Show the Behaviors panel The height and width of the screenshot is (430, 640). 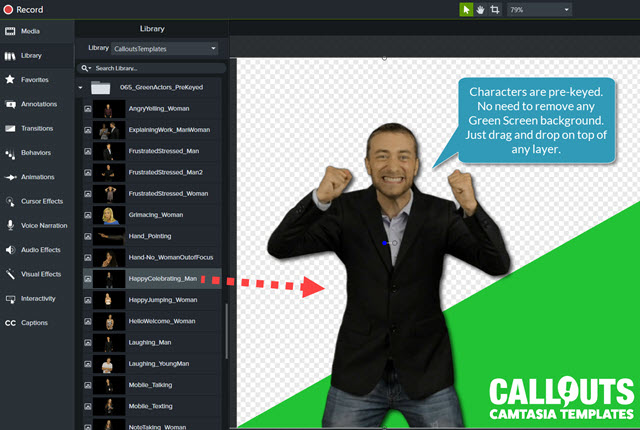(36, 152)
